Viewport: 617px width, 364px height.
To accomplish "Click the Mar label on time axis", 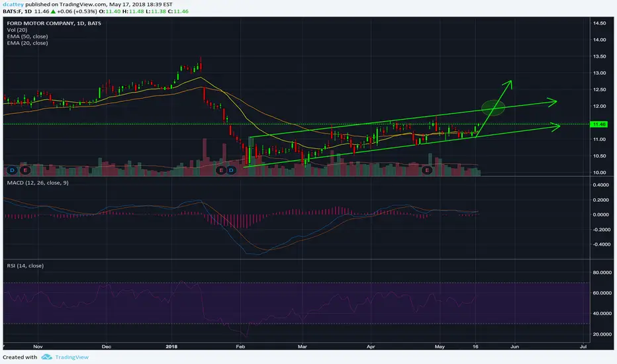I will pos(302,347).
